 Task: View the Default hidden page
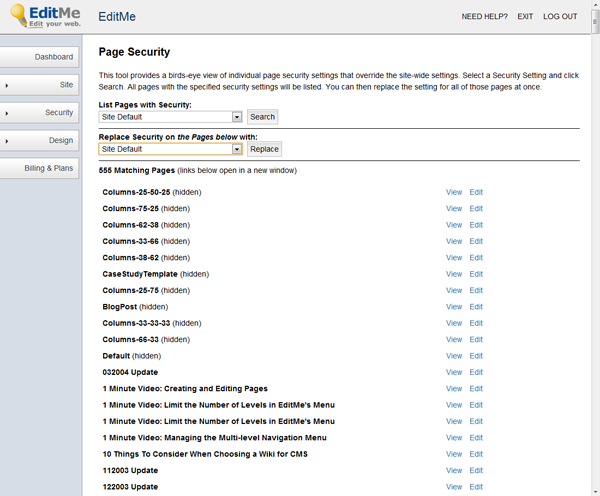(x=454, y=356)
